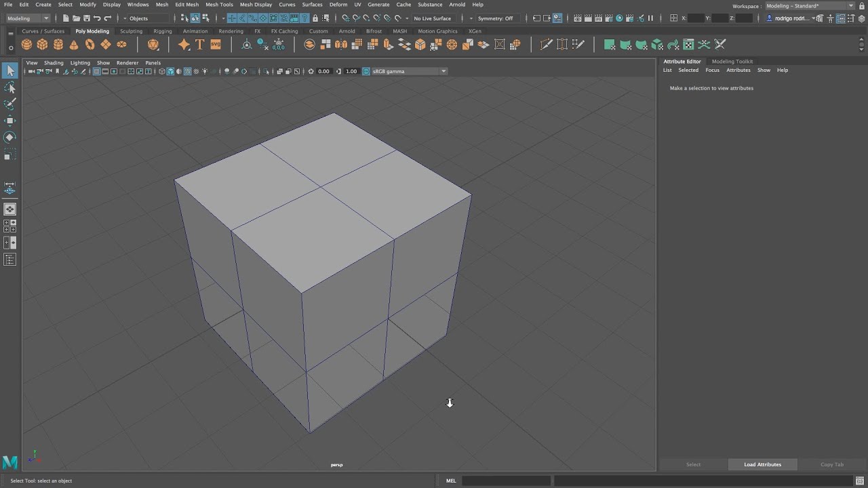
Task: Create a Polygon Plane from shelf
Action: (106, 45)
